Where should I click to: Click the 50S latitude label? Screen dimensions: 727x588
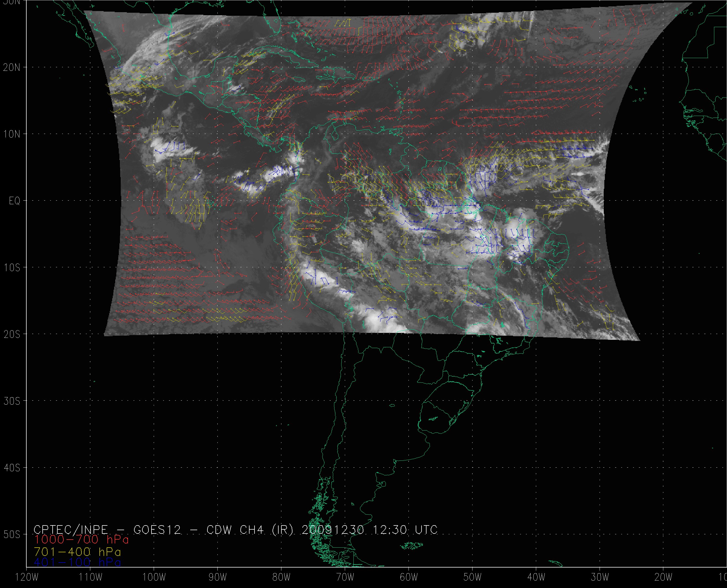12,535
